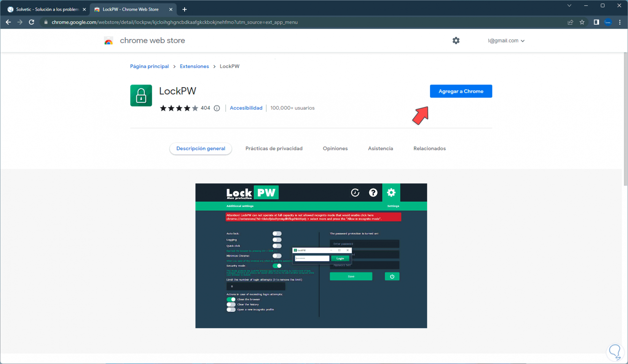Close the Solvetic tab
This screenshot has height=364, width=628.
click(84, 10)
